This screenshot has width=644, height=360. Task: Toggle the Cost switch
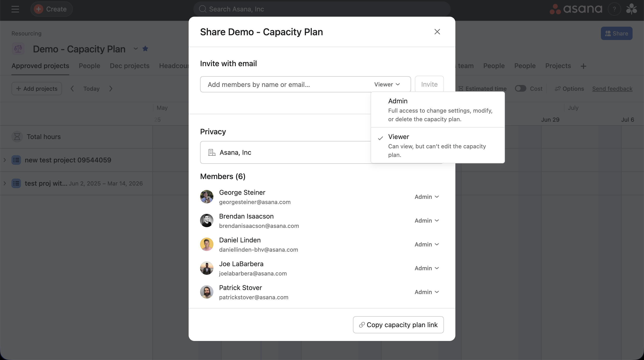click(x=520, y=89)
